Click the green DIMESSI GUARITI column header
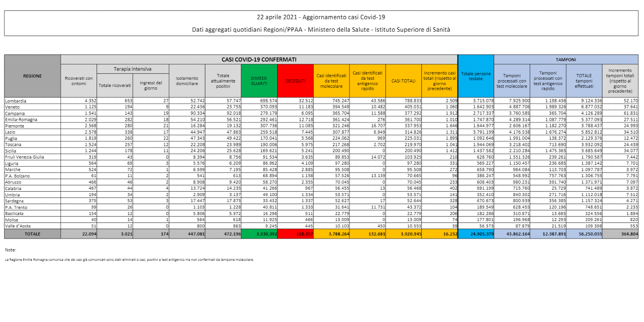This screenshot has width=644, height=322. [259, 81]
